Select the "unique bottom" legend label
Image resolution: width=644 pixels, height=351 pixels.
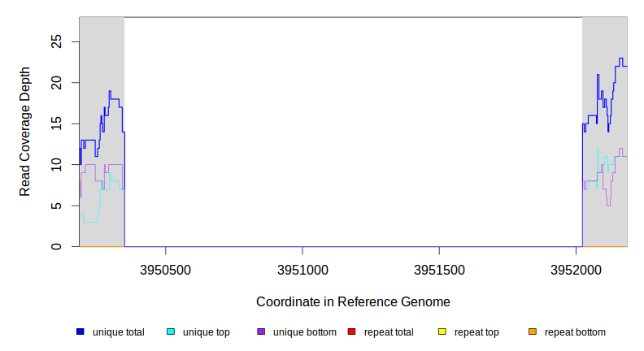(x=304, y=332)
